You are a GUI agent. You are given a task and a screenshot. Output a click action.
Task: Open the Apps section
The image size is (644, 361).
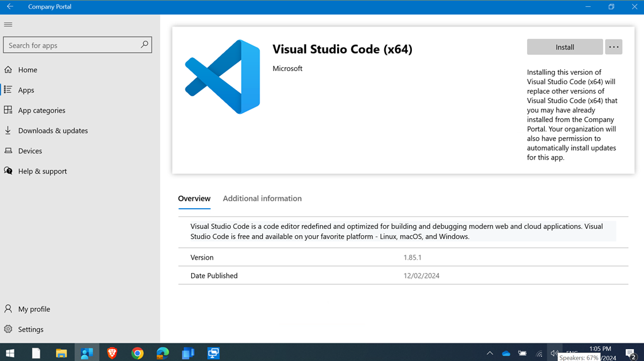[x=26, y=90]
